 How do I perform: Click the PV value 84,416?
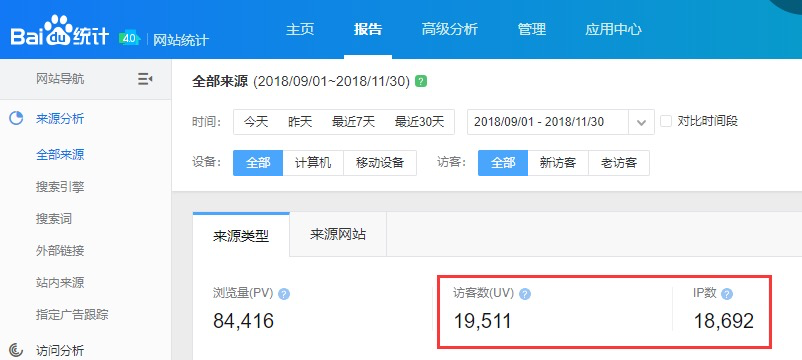click(x=243, y=321)
